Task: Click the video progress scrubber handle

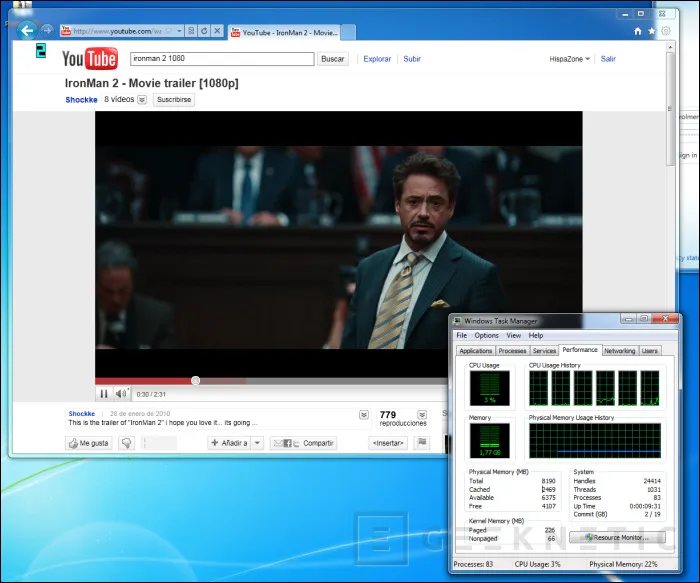Action: point(195,380)
